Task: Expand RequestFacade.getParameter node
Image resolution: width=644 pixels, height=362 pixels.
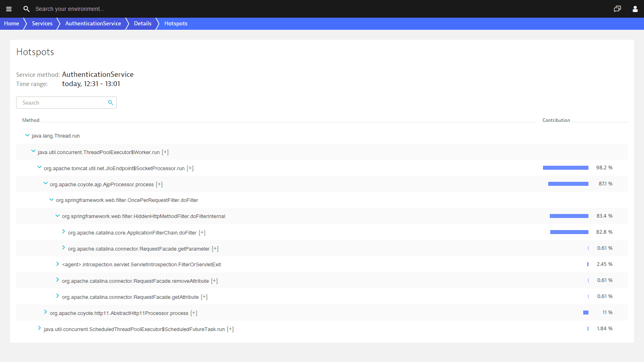Action: click(x=64, y=248)
